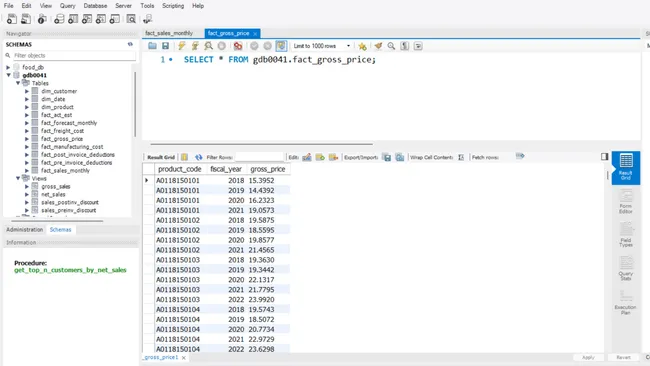Open a SQL script file from main toolbar
Viewport: 650px width, 366px height.
[26, 19]
